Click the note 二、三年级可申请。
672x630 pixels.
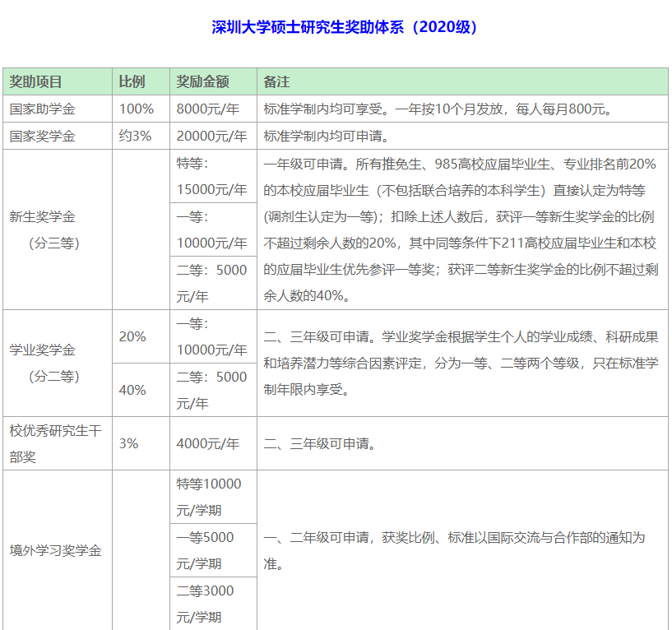[462, 443]
